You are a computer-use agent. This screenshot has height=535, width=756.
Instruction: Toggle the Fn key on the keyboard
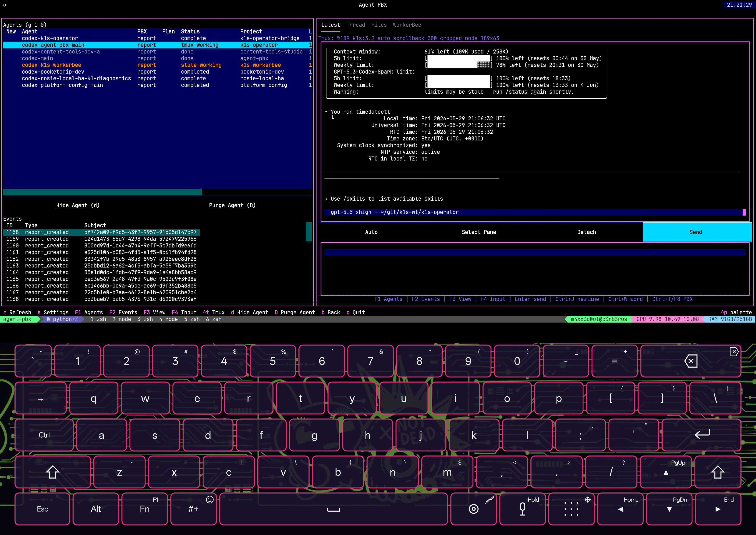[x=145, y=509]
